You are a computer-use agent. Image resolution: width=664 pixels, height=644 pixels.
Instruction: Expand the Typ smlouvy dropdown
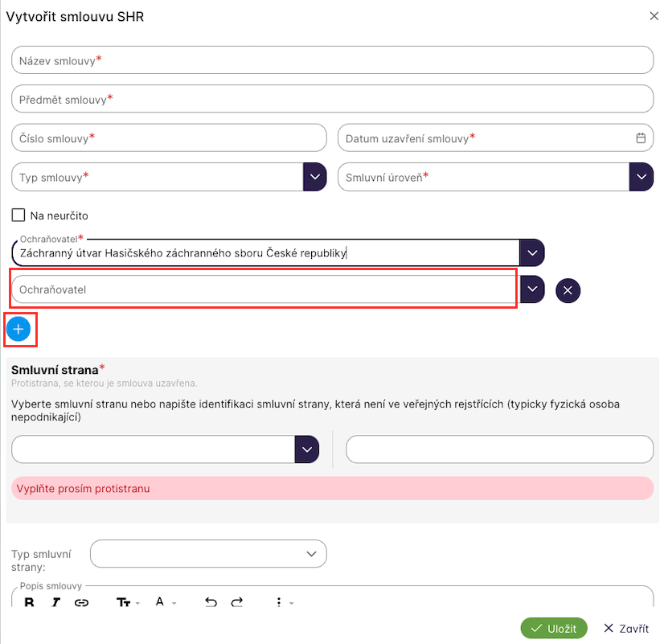point(314,177)
